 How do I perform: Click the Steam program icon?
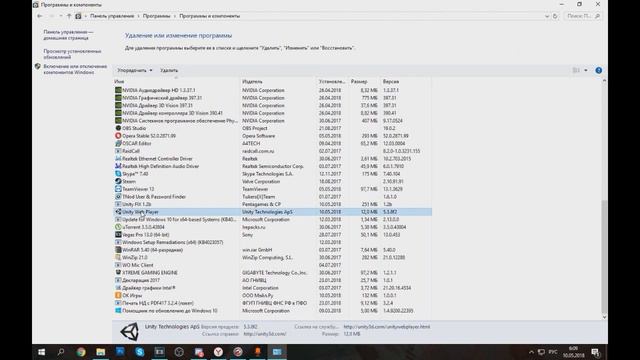pos(118,182)
